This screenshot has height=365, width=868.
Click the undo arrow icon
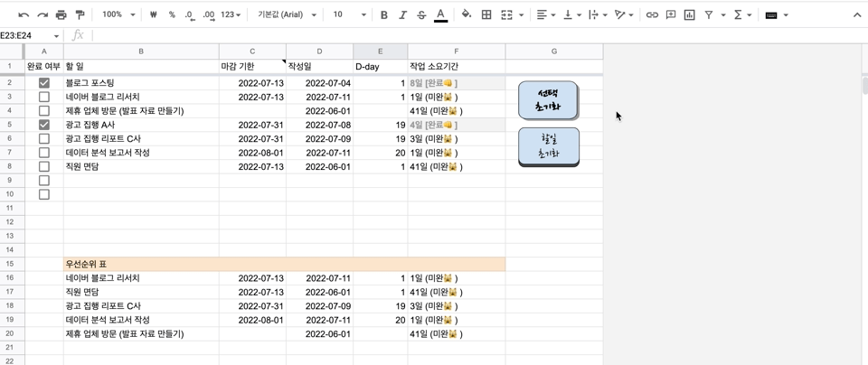click(x=24, y=15)
